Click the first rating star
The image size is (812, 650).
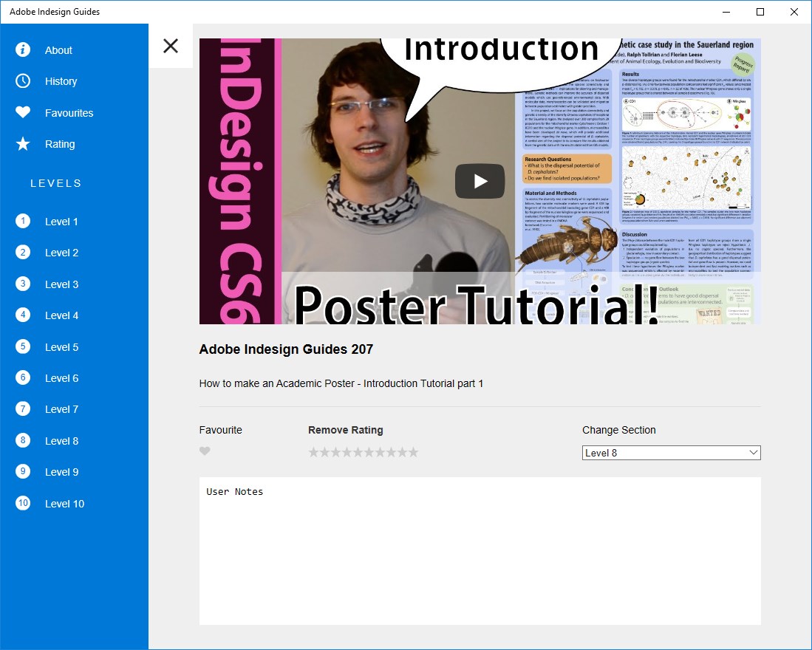pyautogui.click(x=313, y=452)
